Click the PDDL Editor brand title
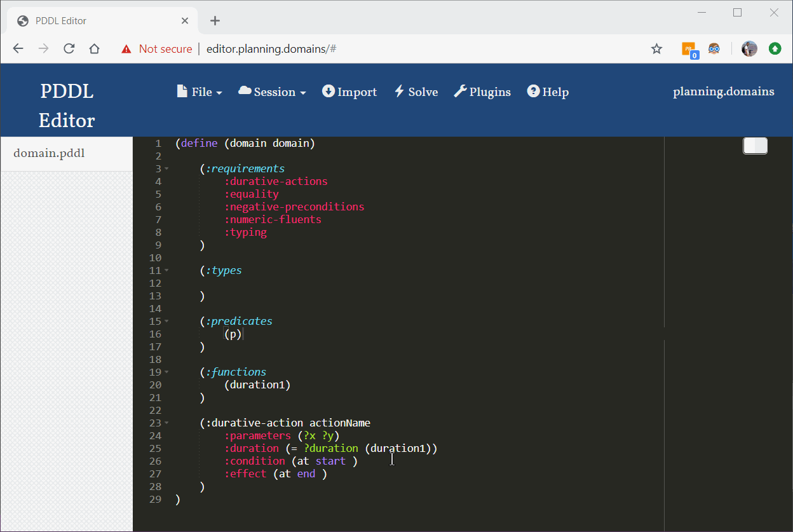The width and height of the screenshot is (793, 532). [67, 106]
